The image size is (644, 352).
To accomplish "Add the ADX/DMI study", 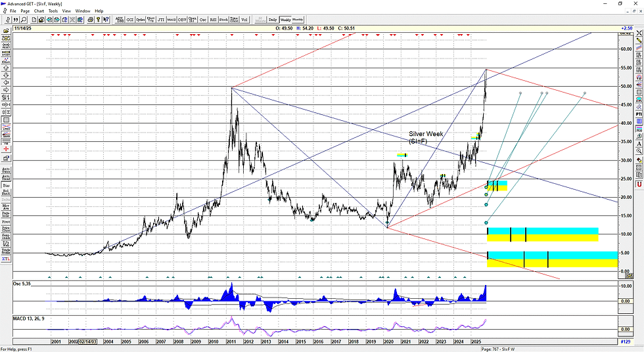I will (x=120, y=20).
